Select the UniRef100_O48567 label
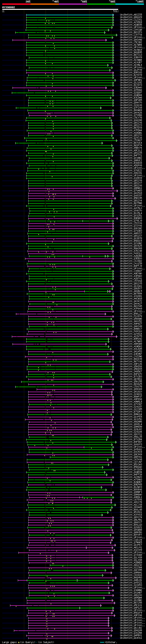The height and width of the screenshot is (644, 146). (131, 371)
